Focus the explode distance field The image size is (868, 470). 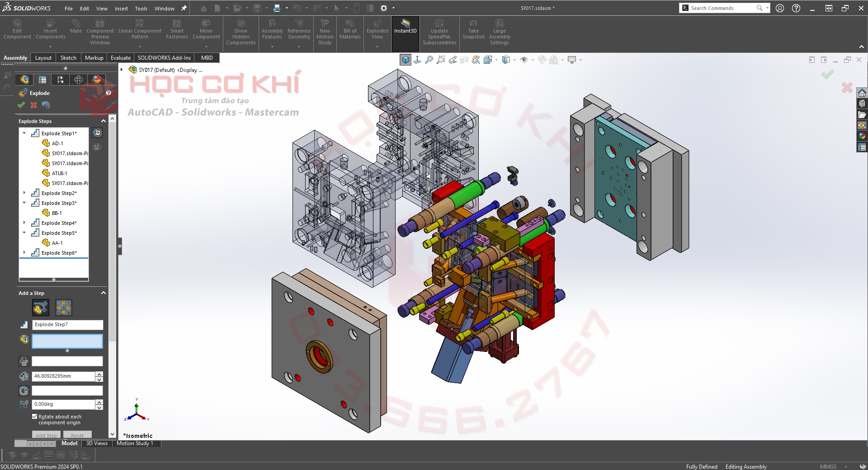click(x=64, y=376)
